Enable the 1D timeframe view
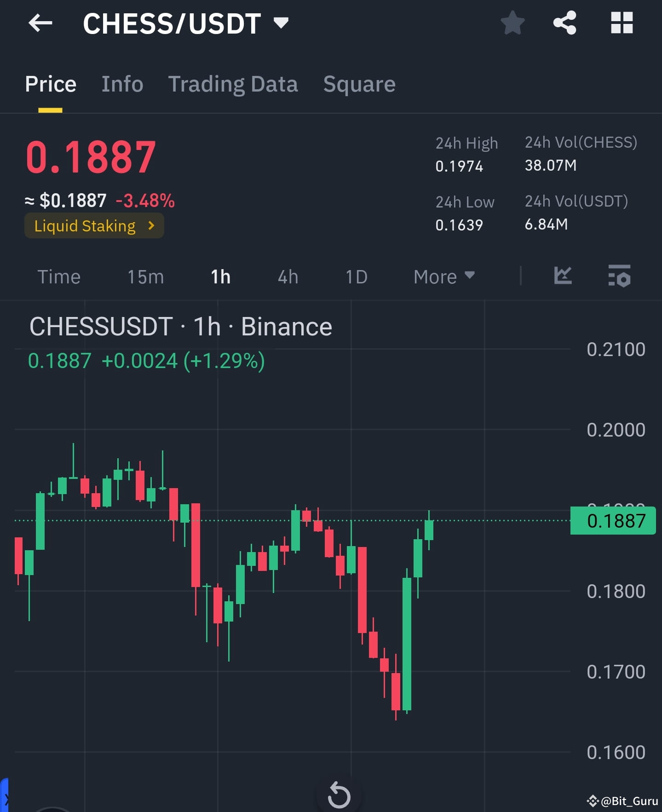 click(356, 276)
